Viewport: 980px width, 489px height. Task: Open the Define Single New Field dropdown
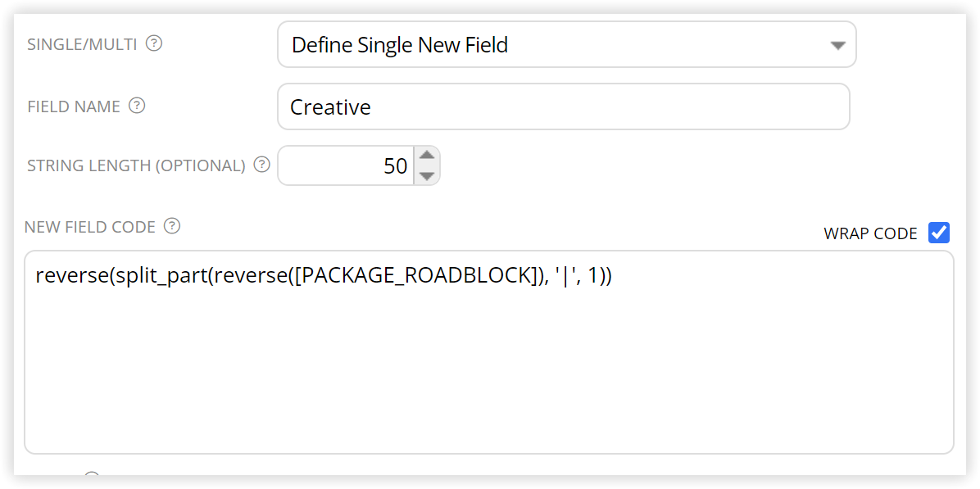tap(566, 44)
